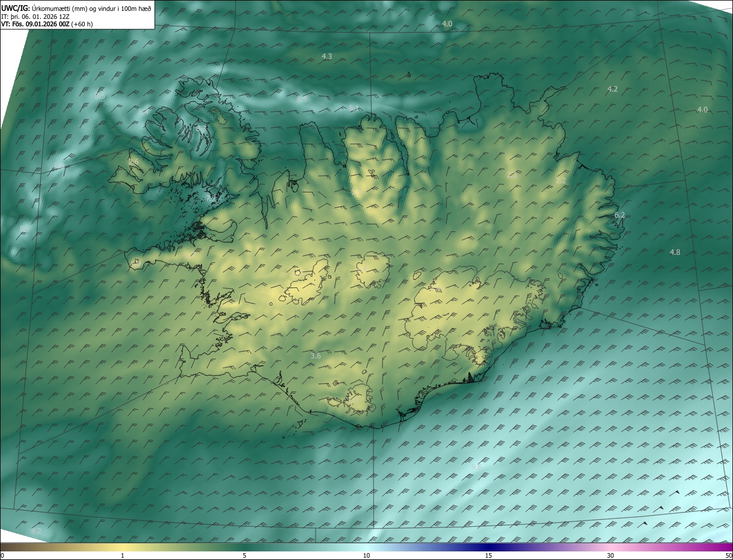This screenshot has width=733, height=560.
Task: Click the 'VT: Fös. 09.01.2026 00Z (+60 h)' line
Action: coord(47,24)
